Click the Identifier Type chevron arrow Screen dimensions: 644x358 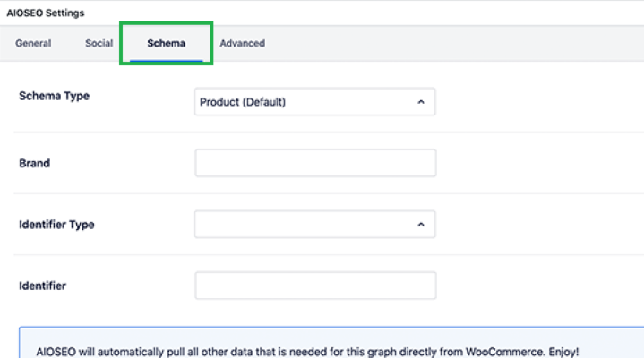[420, 225]
